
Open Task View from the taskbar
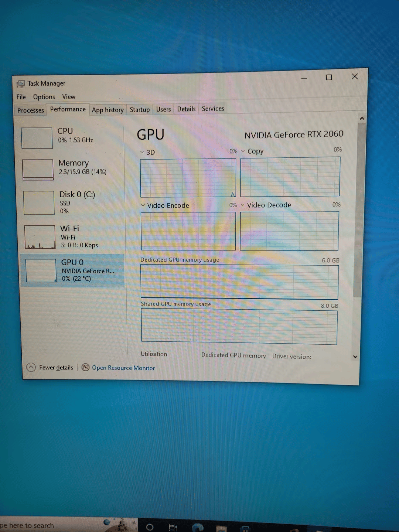[173, 528]
